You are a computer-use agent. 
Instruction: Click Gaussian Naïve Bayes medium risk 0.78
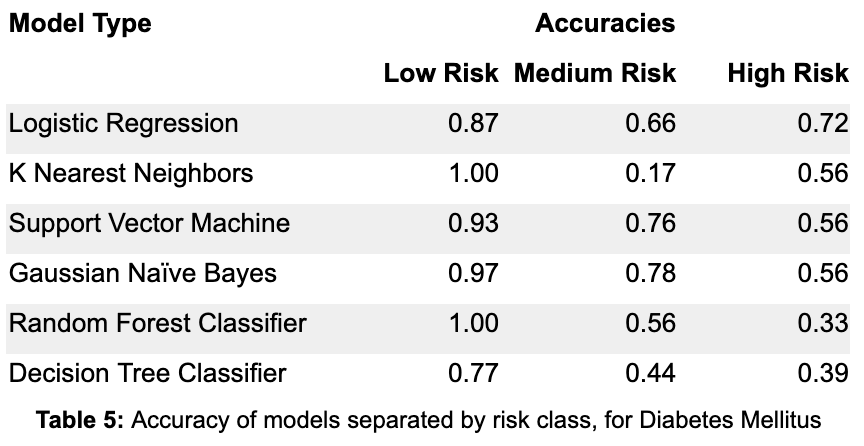pyautogui.click(x=650, y=273)
